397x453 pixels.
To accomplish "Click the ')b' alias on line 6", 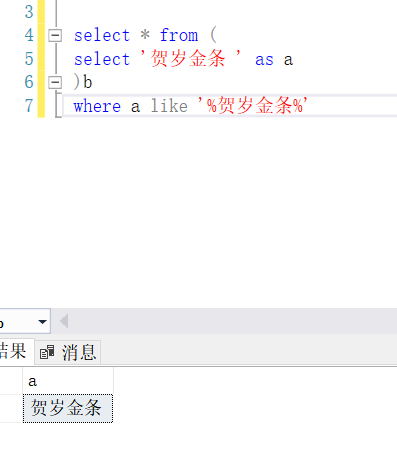I will click(x=83, y=82).
